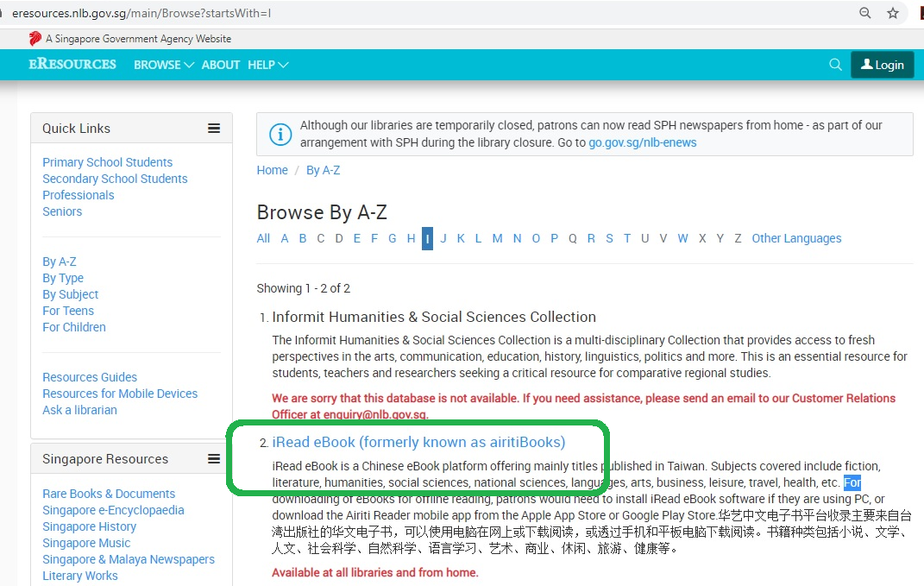924x586 pixels.
Task: Select the All alphabet filter
Action: coord(263,239)
